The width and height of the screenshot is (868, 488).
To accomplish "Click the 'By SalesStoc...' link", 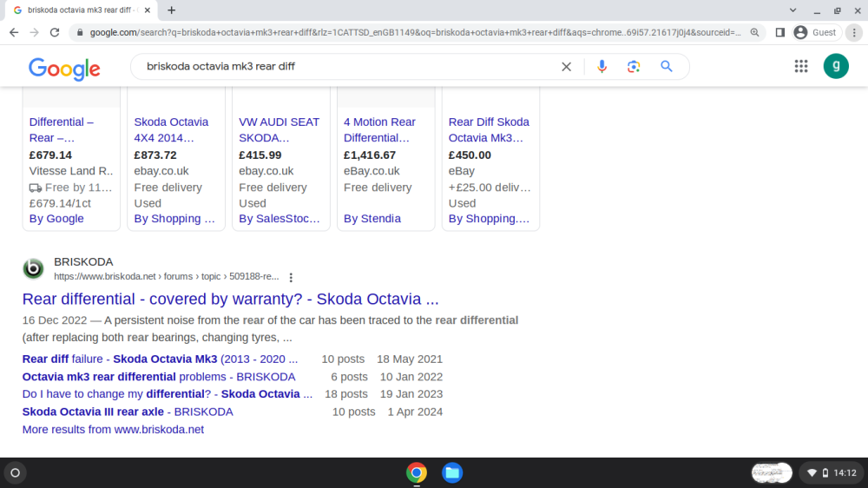I will pos(279,219).
